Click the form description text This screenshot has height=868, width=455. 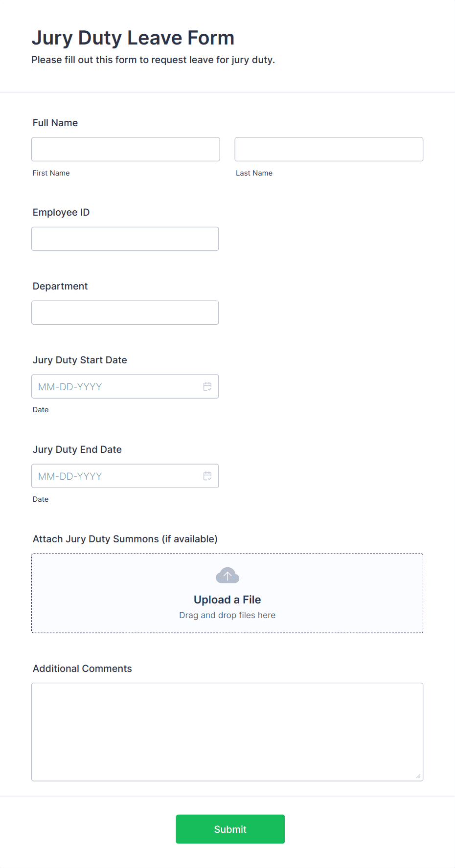pyautogui.click(x=153, y=60)
